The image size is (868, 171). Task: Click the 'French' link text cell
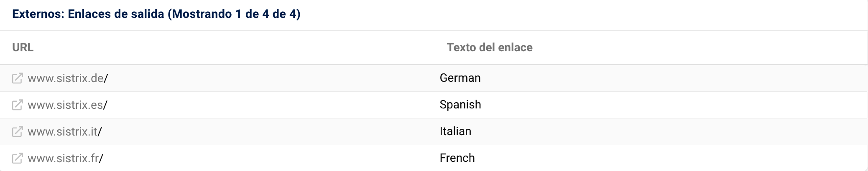tap(457, 158)
